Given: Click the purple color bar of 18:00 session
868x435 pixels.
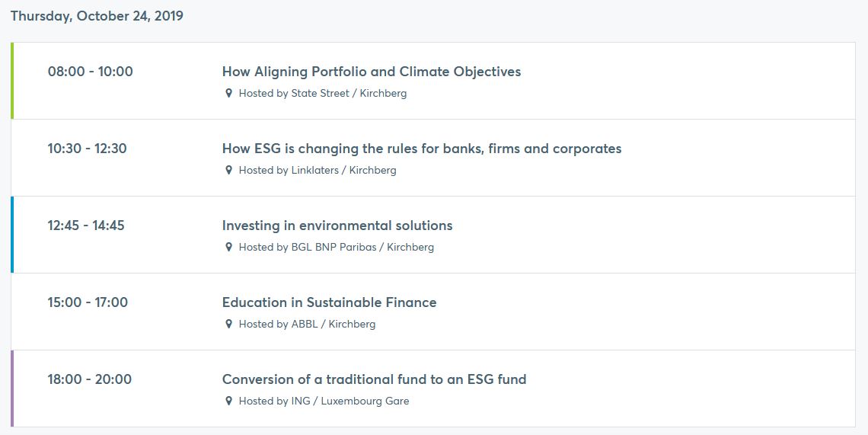Looking at the screenshot, I should click(x=12, y=389).
